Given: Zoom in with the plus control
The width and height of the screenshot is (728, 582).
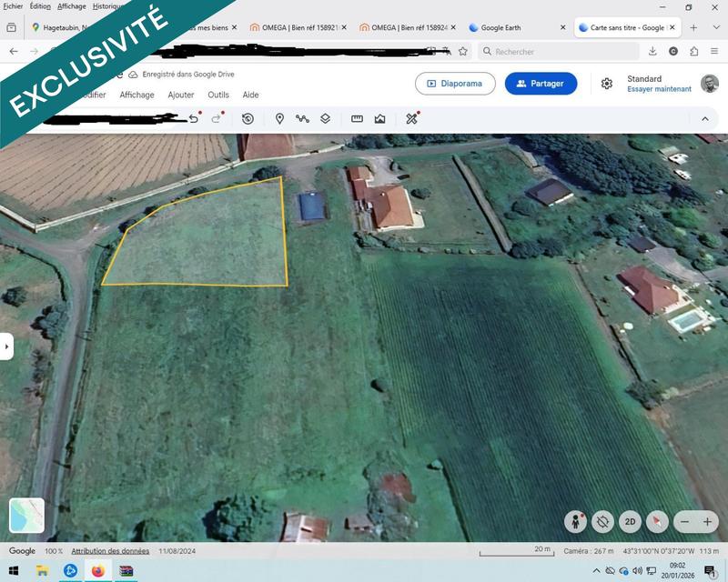Looking at the screenshot, I should coord(706,521).
